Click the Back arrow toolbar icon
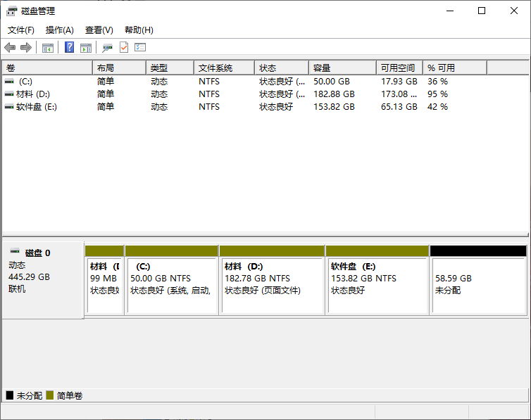The width and height of the screenshot is (531, 420). pyautogui.click(x=10, y=48)
